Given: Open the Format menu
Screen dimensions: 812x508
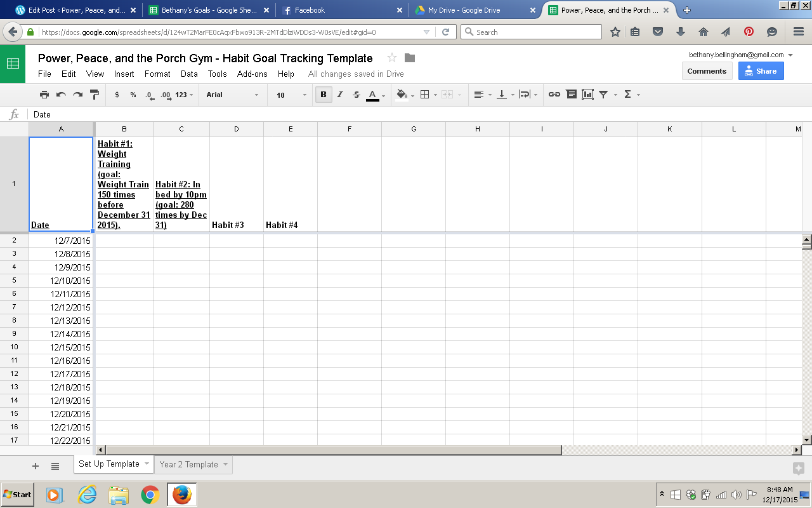Looking at the screenshot, I should coord(157,74).
